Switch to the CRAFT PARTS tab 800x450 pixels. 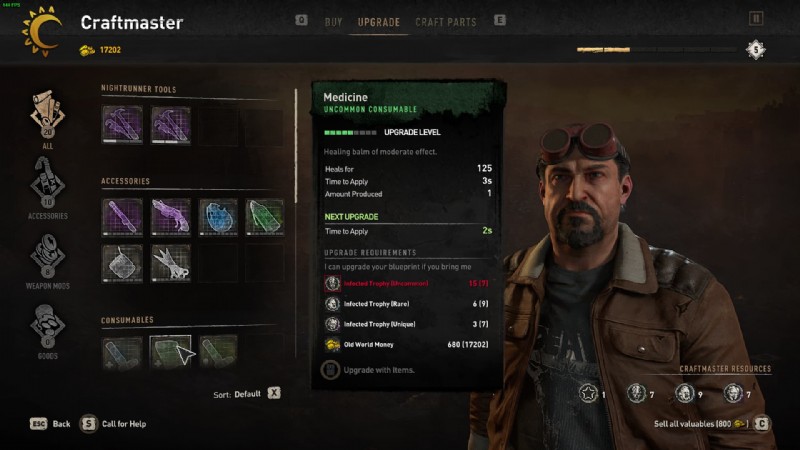click(x=445, y=22)
